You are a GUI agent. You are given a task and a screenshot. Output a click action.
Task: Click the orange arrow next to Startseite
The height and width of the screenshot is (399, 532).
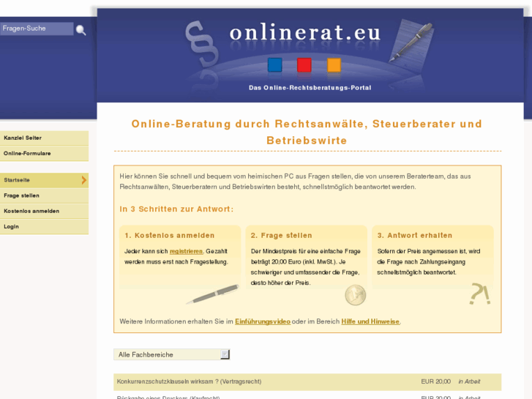(x=84, y=180)
